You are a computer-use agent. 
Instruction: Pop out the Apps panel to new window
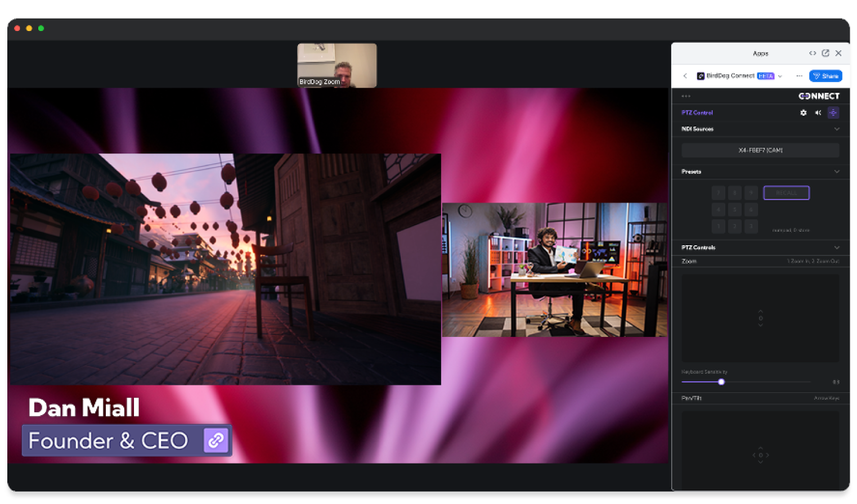tap(825, 53)
